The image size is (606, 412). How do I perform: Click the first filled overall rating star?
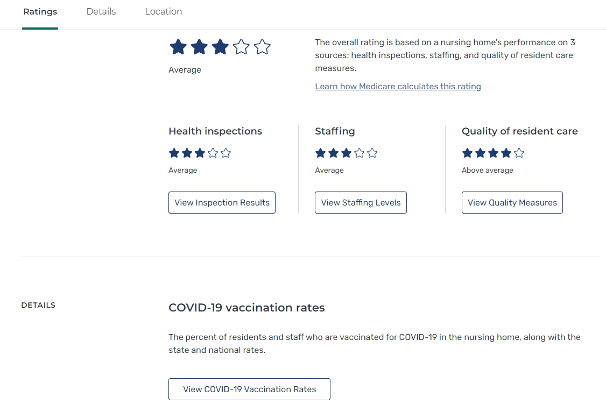[x=178, y=47]
